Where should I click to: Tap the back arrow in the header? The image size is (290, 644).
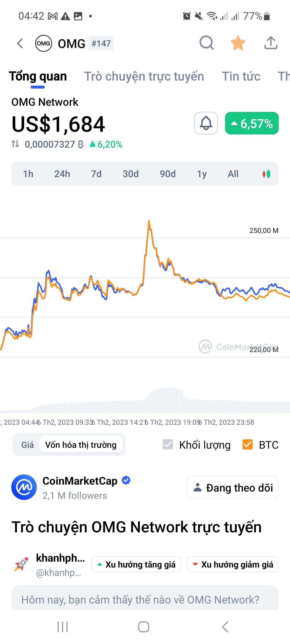tap(20, 43)
